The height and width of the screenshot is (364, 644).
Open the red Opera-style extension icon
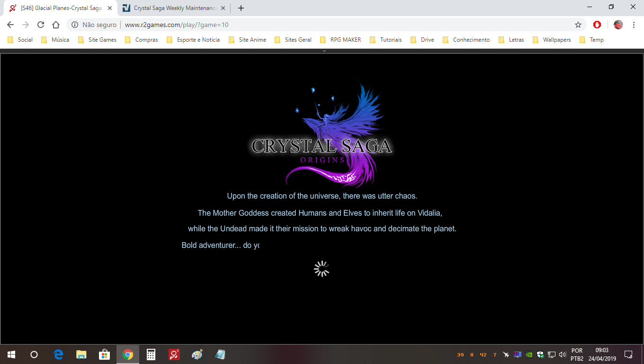pyautogui.click(x=597, y=25)
